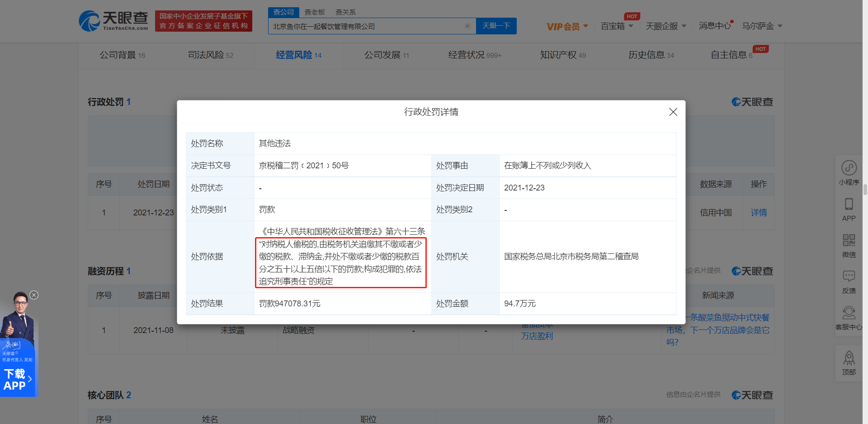Click the APP phone sidebar icon
The width and height of the screenshot is (868, 424).
pyautogui.click(x=849, y=210)
